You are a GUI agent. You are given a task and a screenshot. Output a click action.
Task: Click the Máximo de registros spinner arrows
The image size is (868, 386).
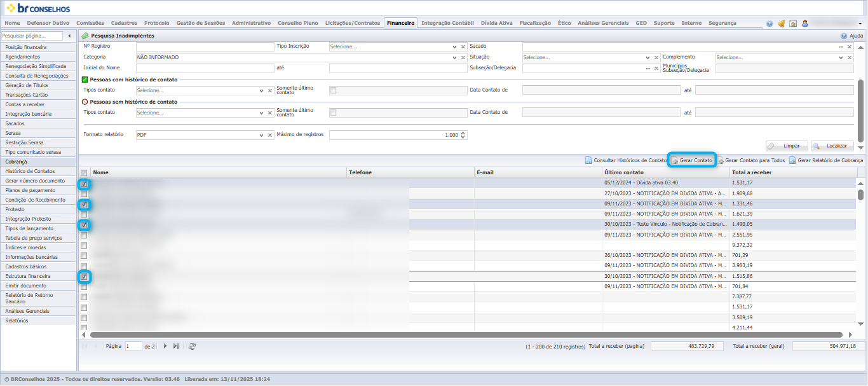pos(463,135)
